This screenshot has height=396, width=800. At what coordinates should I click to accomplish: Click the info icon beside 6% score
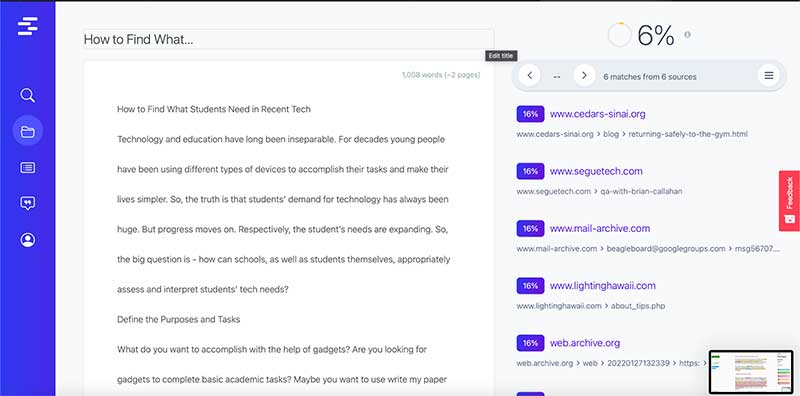coord(687,35)
